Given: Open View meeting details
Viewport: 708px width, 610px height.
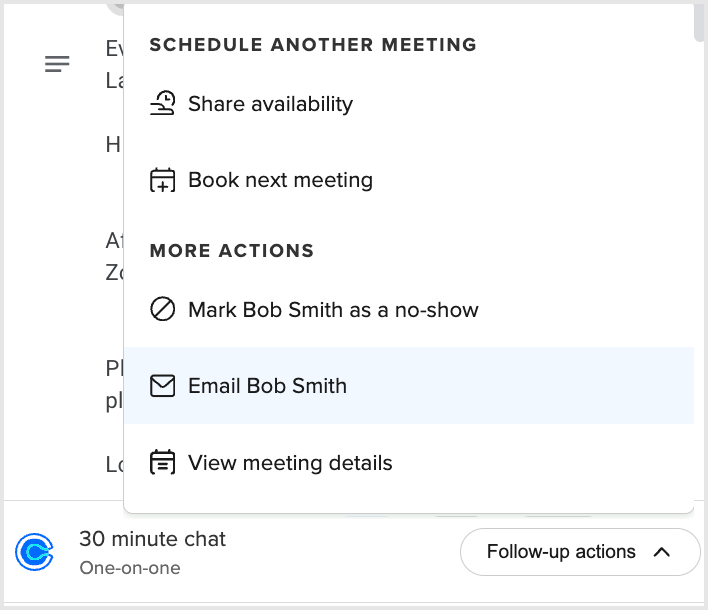Looking at the screenshot, I should tap(290, 463).
